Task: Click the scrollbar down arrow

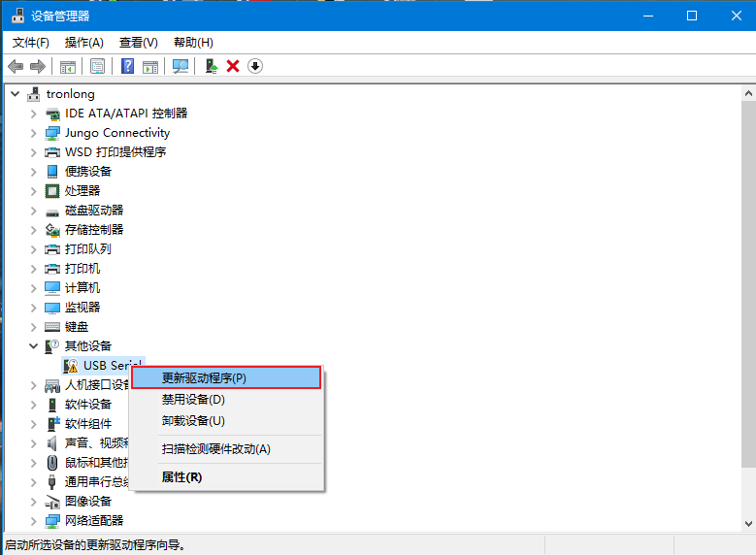Action: tap(748, 524)
